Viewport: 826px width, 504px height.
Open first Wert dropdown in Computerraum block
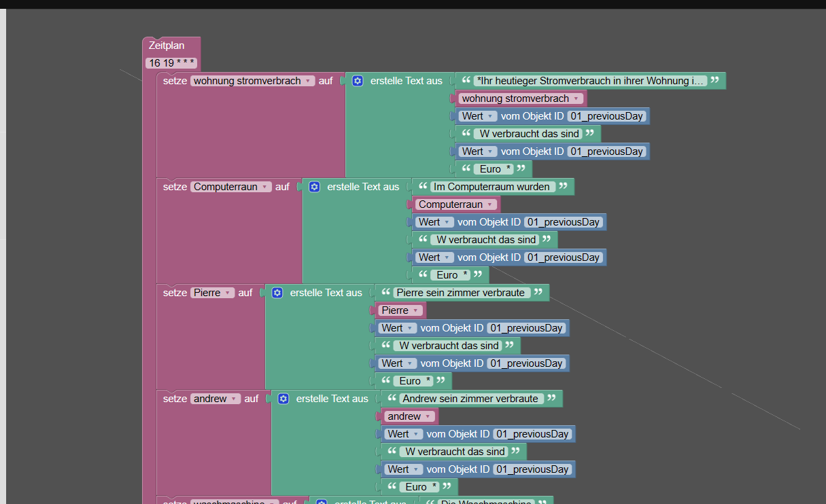435,222
